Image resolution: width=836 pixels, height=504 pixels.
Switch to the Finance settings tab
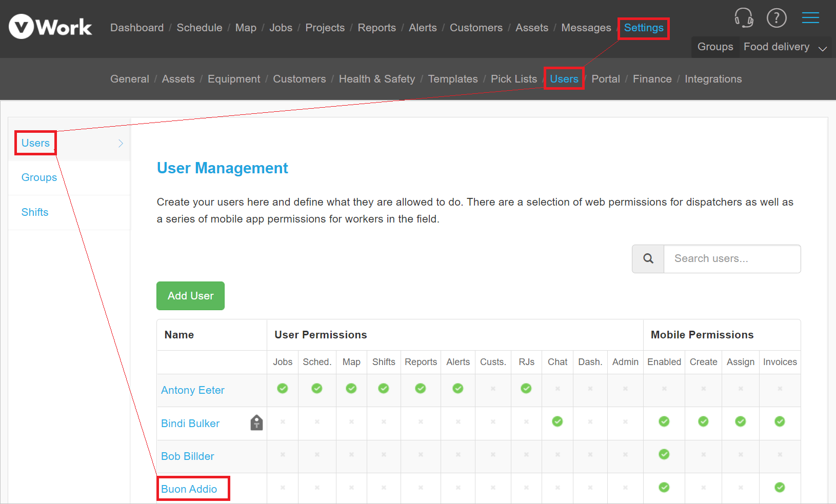click(x=652, y=79)
